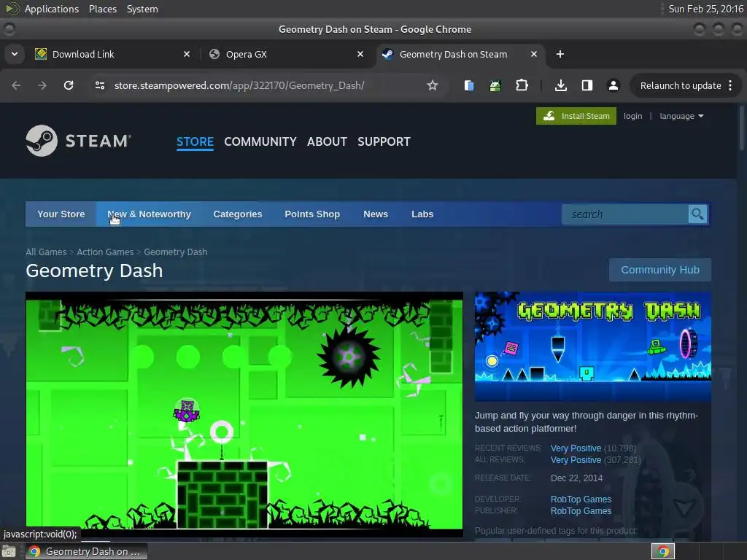Open the STORE menu

(195, 141)
